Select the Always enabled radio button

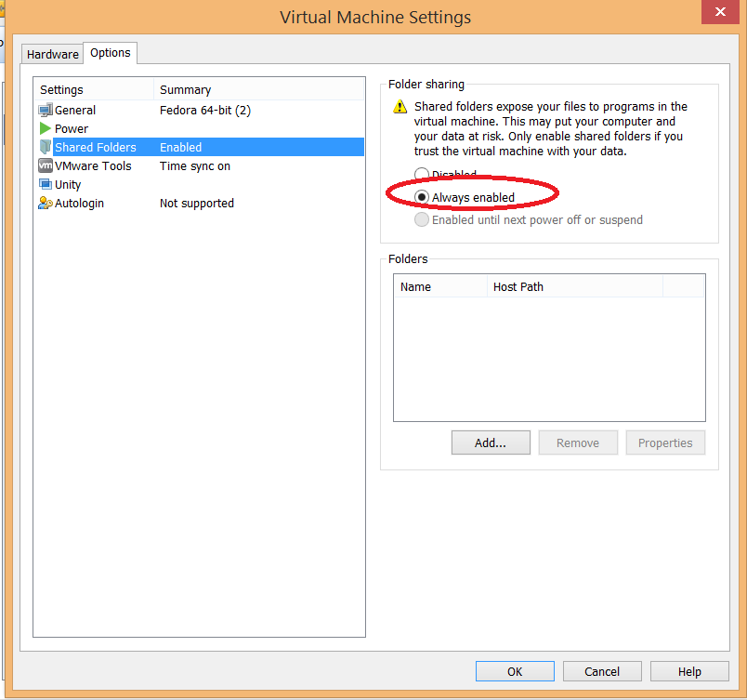(x=421, y=197)
